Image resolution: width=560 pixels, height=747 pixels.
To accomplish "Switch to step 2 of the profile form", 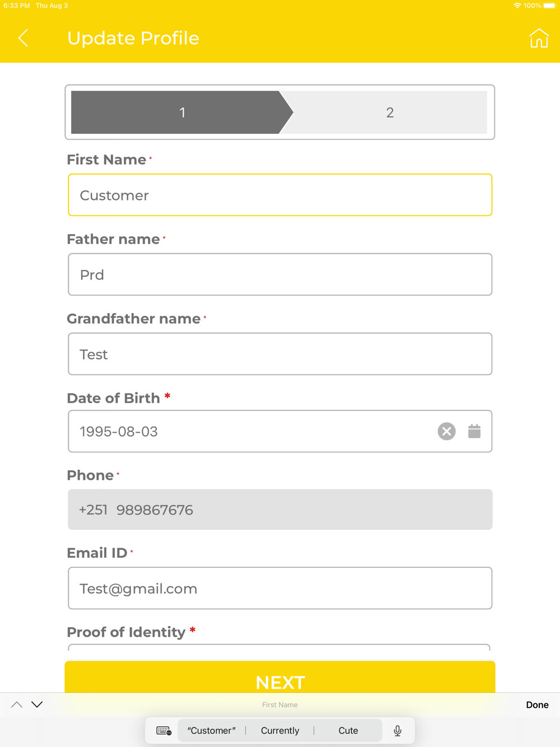I will click(x=390, y=113).
